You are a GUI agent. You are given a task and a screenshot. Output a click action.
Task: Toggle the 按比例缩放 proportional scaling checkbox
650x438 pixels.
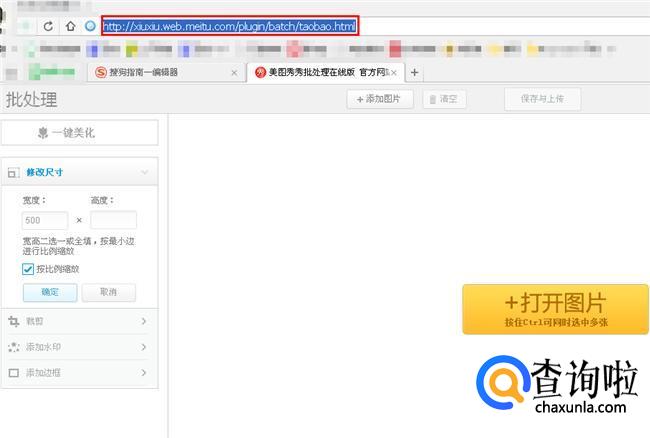(28, 269)
